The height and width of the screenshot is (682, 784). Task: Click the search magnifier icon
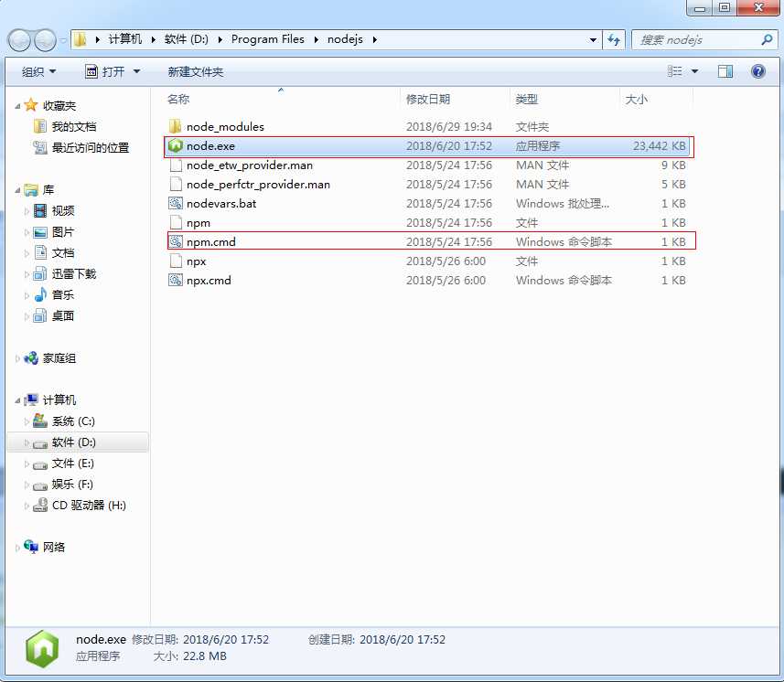tap(767, 39)
